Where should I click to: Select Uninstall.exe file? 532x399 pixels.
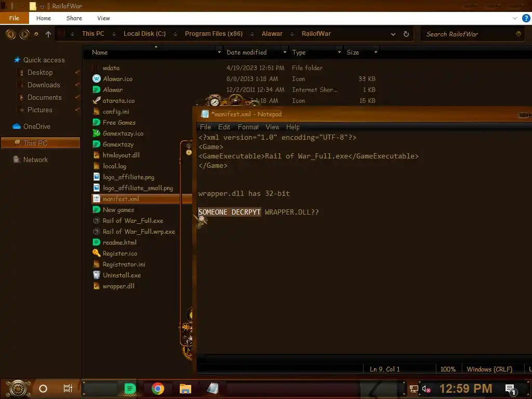(122, 275)
